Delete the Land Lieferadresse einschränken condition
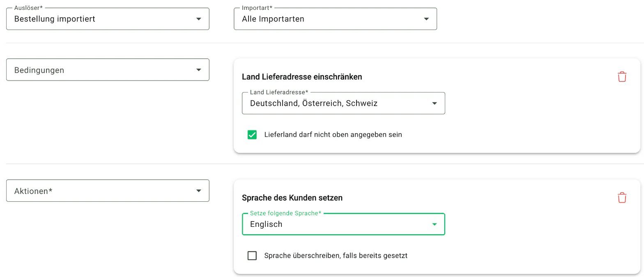644x277 pixels. coord(622,77)
